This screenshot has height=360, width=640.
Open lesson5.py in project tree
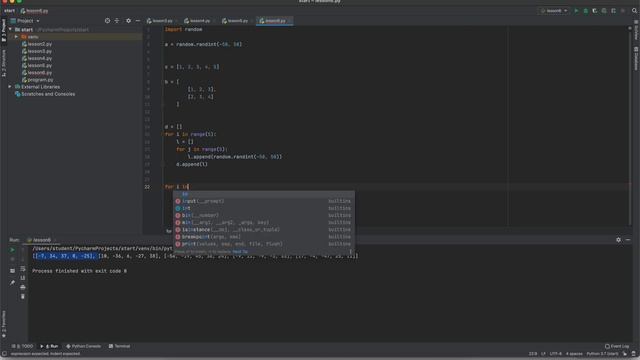(x=40, y=65)
